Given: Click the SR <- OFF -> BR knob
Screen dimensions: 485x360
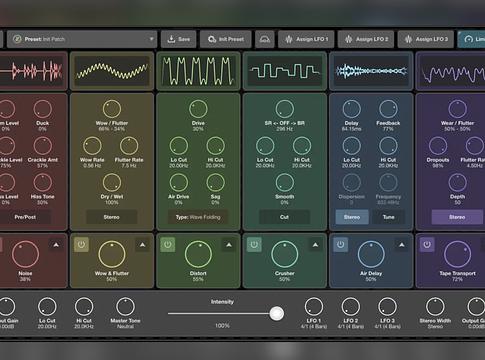Looking at the screenshot, I should pyautogui.click(x=285, y=109).
